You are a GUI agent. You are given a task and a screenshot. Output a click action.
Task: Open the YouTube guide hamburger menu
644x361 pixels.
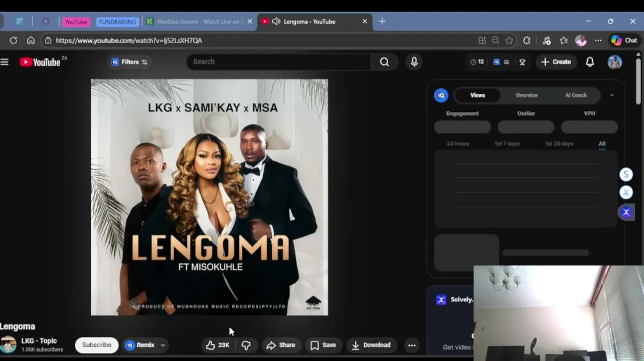[x=5, y=62]
